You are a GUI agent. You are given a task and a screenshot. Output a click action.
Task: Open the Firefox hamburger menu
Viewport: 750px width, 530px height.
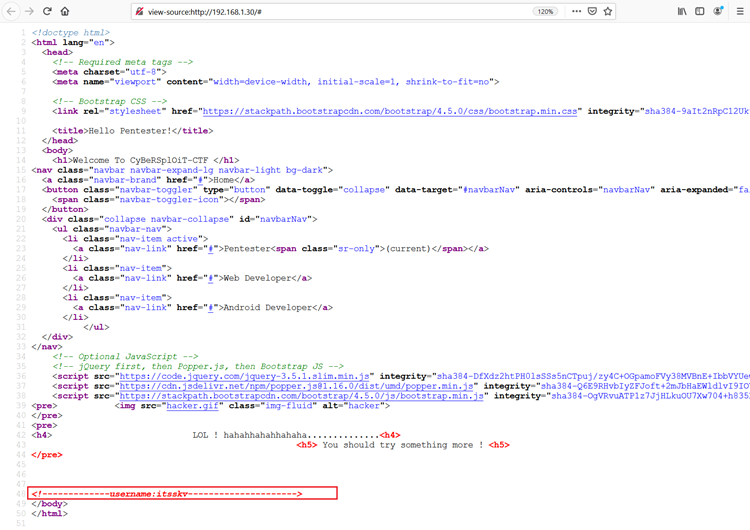tap(740, 12)
